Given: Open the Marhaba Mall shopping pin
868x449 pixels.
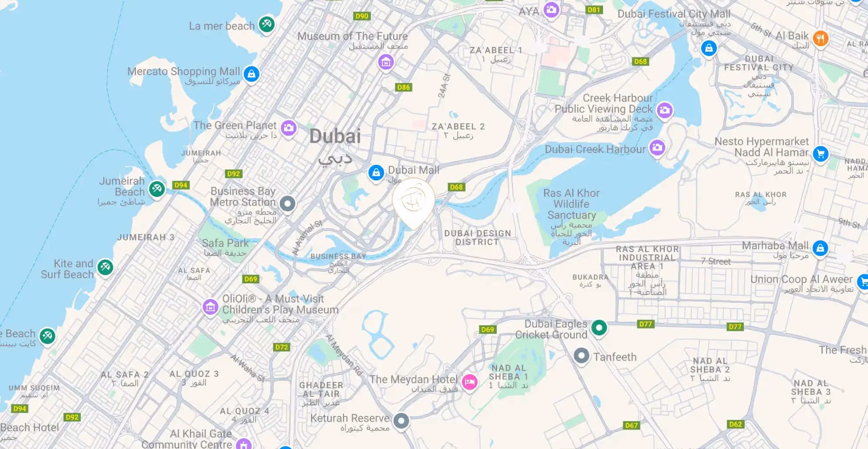Looking at the screenshot, I should pyautogui.click(x=820, y=248).
